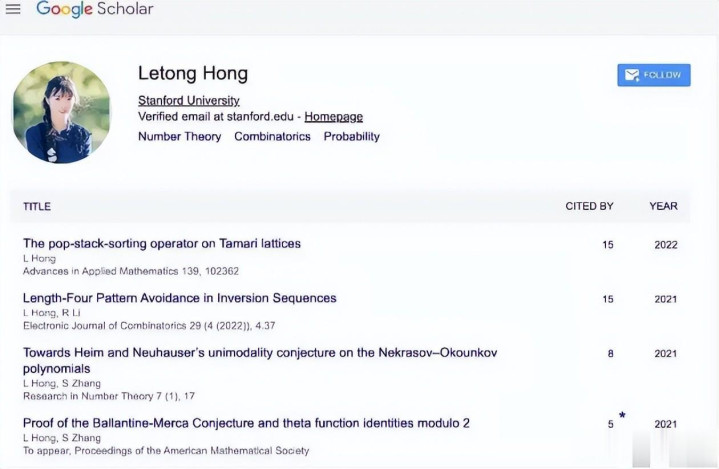Screen dimensions: 719x469
Task: Open the Ballantine-Merca Conjecture paper
Action: (246, 423)
